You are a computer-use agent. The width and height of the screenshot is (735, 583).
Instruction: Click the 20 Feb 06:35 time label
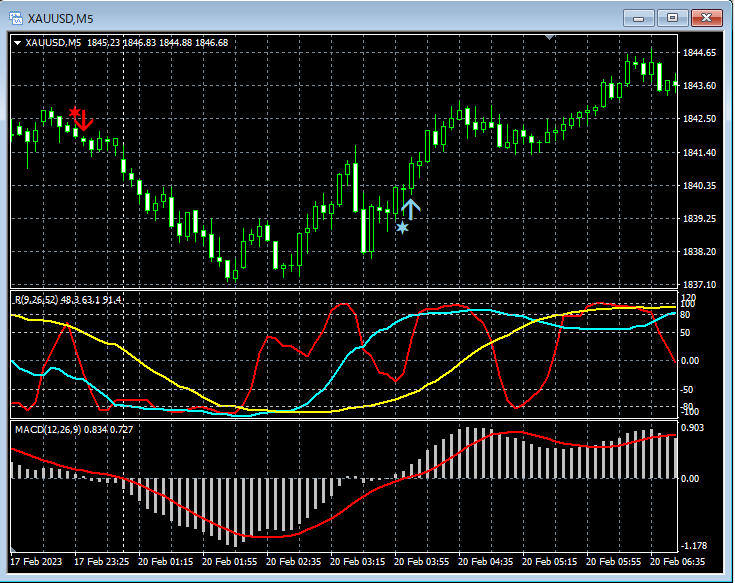[677, 561]
